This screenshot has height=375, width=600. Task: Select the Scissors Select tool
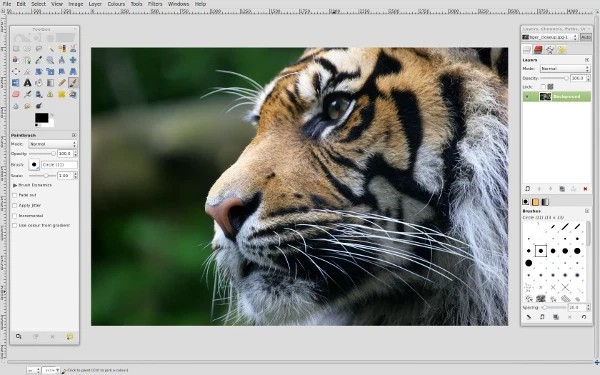point(73,49)
